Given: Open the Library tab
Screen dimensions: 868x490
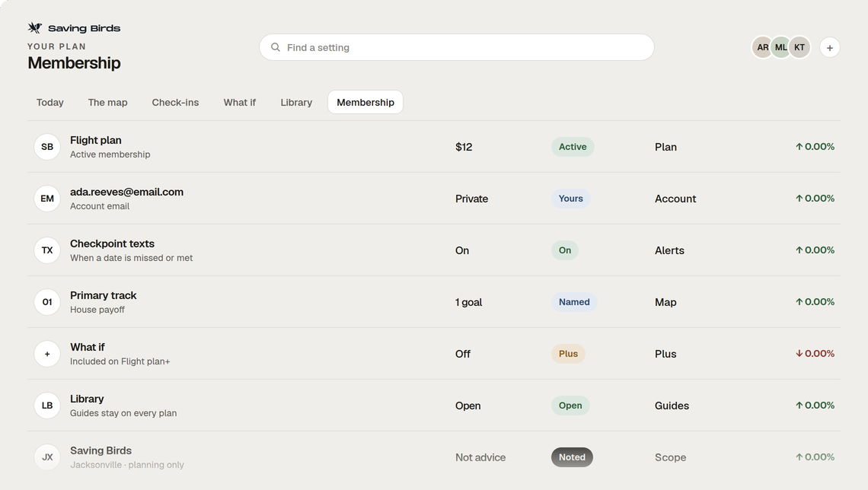Looking at the screenshot, I should [296, 102].
